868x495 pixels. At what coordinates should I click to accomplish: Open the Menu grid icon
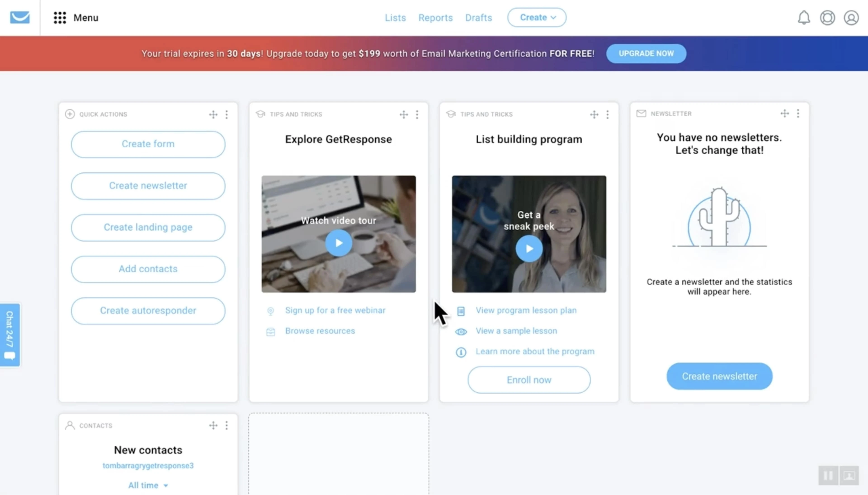click(60, 18)
